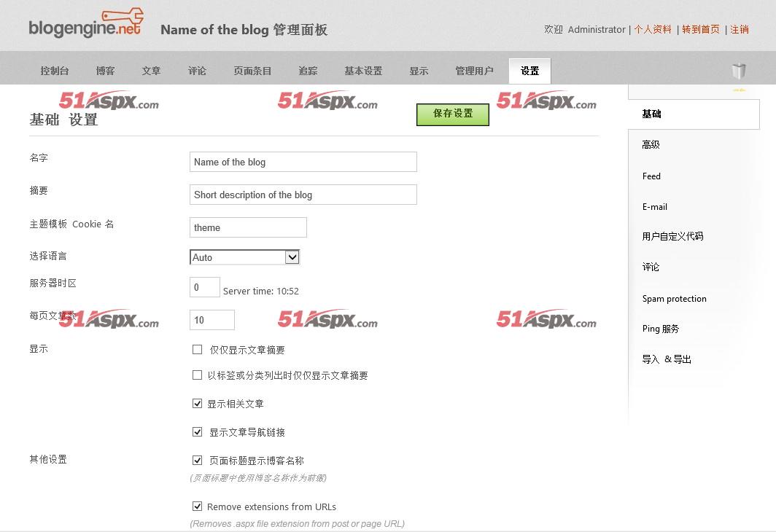Open 用户自定义代码 in sidebar

(672, 236)
